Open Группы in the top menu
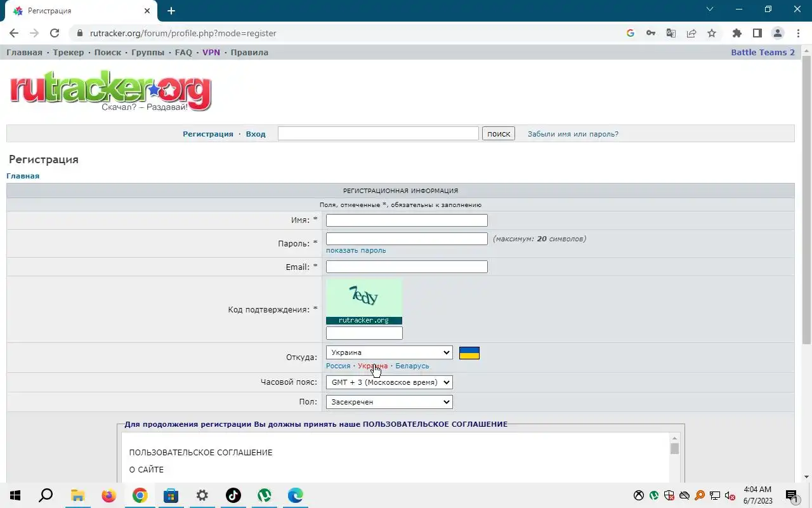 (x=148, y=52)
